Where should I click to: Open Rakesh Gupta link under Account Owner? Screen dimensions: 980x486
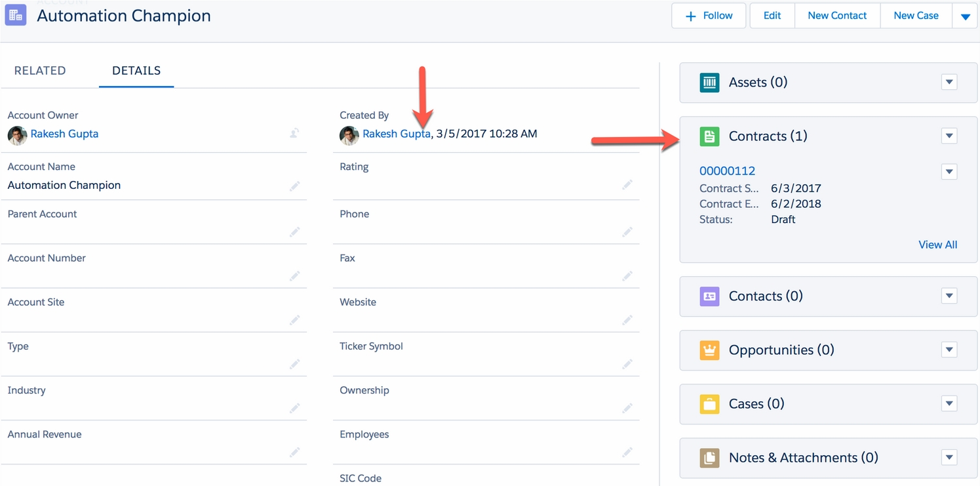pos(64,134)
